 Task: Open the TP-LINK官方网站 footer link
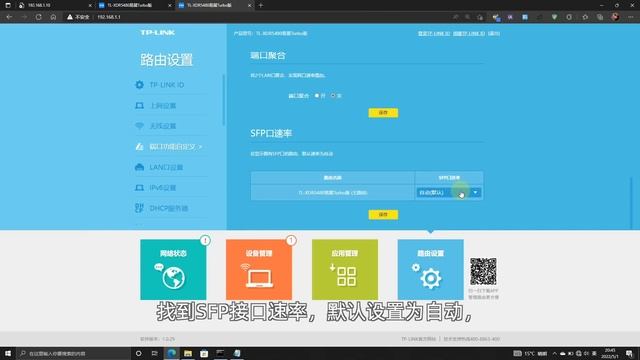click(418, 339)
